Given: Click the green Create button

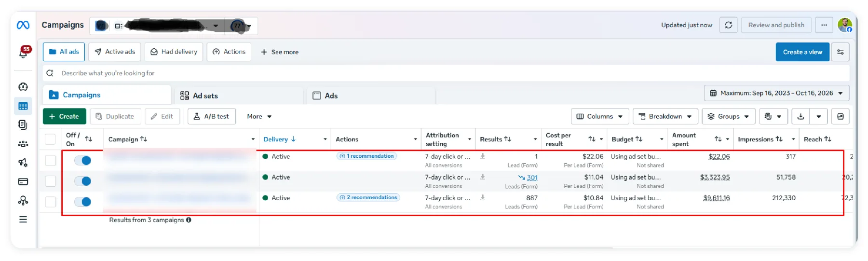Looking at the screenshot, I should coord(64,116).
